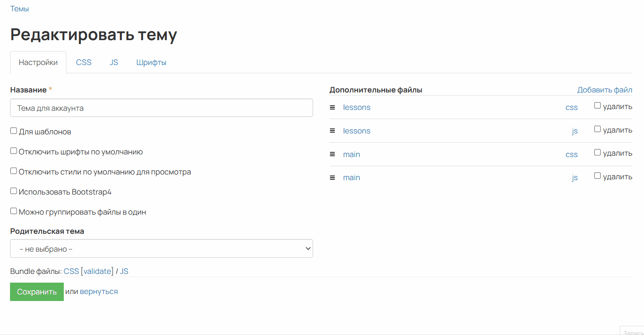
Task: Mark lessons css file for deletion
Action: click(x=597, y=106)
